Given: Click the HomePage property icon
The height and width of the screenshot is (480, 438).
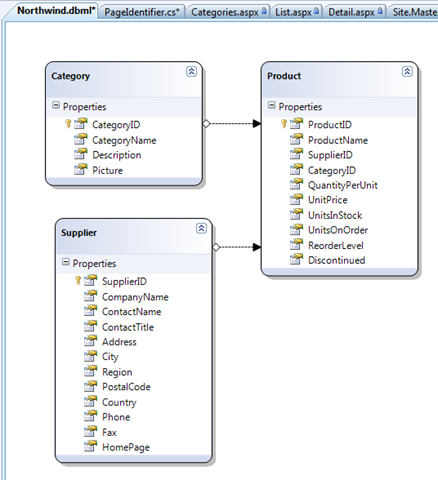Looking at the screenshot, I should click(x=90, y=447).
